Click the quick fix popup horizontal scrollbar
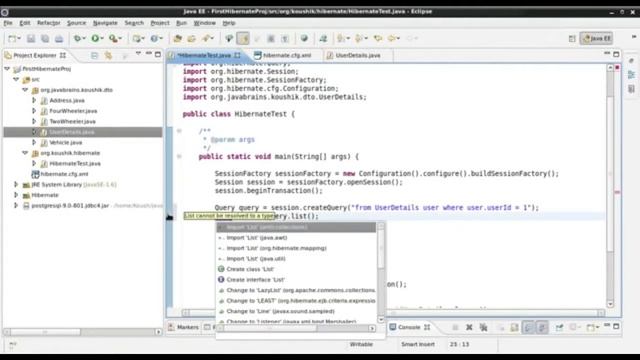This screenshot has height=360, width=640. (296, 328)
